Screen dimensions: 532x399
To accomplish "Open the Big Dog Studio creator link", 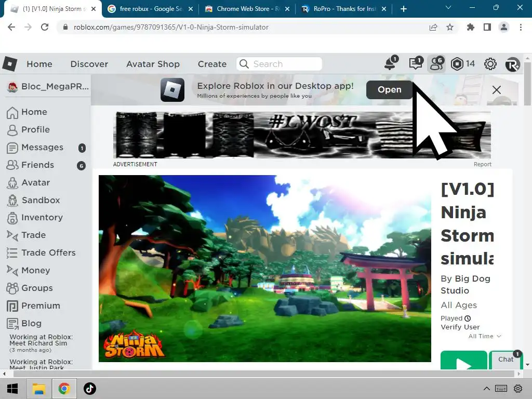I will 465,285.
